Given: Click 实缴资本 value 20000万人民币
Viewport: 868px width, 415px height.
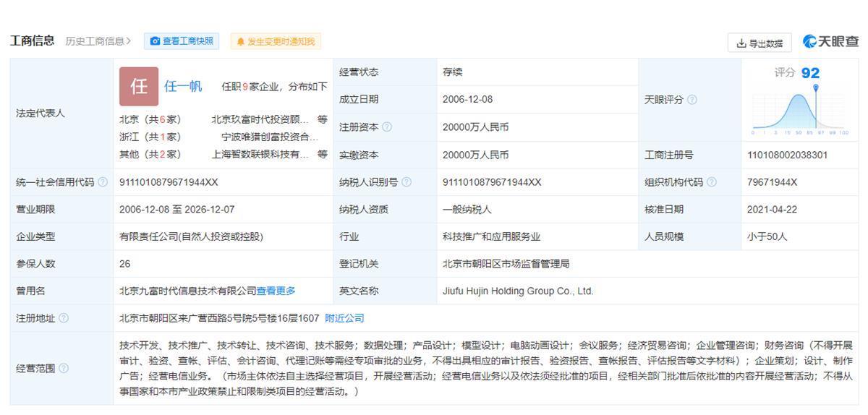Looking at the screenshot, I should (x=475, y=155).
